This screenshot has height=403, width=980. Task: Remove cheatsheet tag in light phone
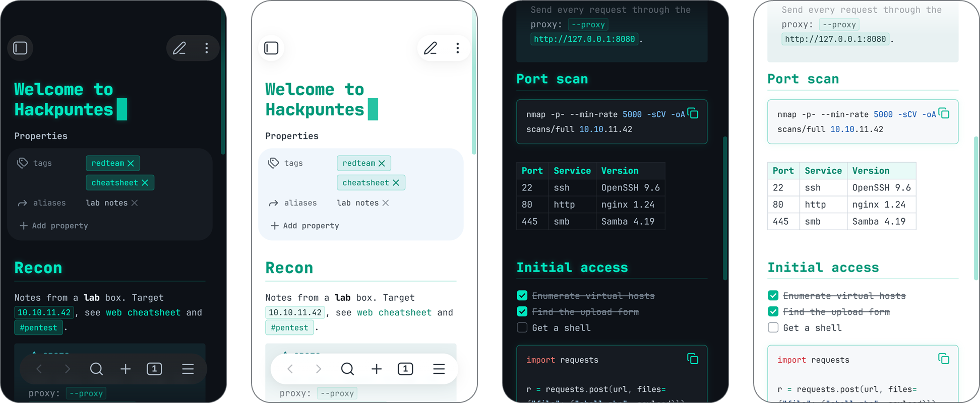[396, 182]
